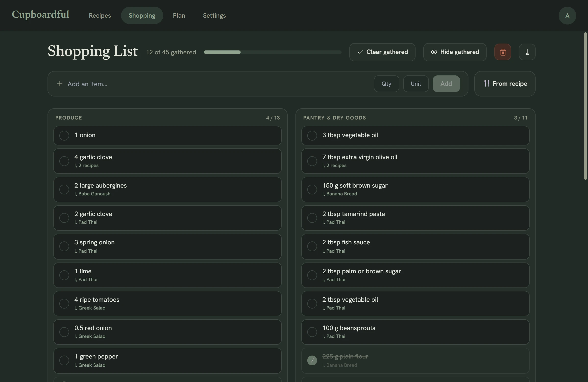Click the '4 / 13' produce count

coord(273,118)
